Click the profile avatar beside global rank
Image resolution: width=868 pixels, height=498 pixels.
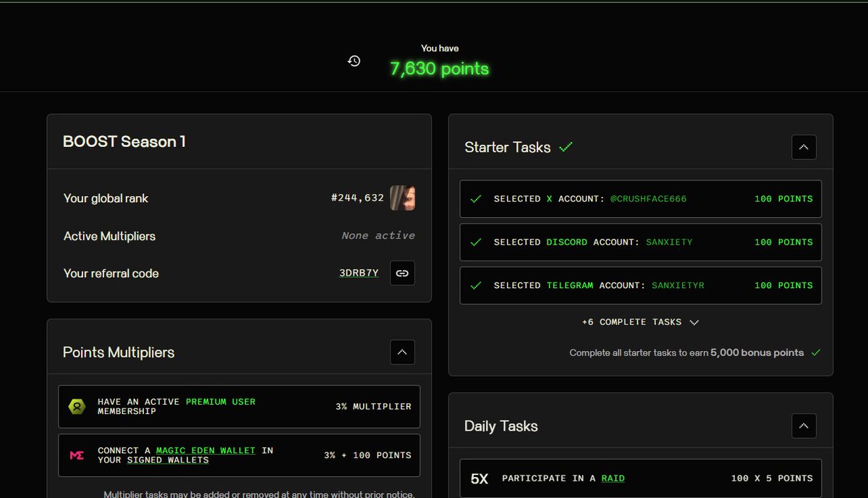click(x=403, y=198)
